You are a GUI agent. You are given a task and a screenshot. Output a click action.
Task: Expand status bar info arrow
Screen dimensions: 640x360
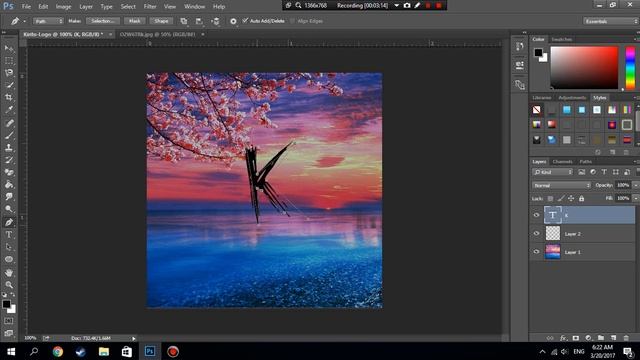coord(133,338)
